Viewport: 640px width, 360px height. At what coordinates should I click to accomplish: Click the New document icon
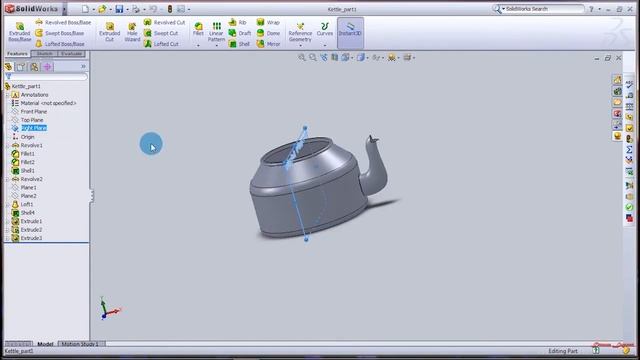click(85, 9)
